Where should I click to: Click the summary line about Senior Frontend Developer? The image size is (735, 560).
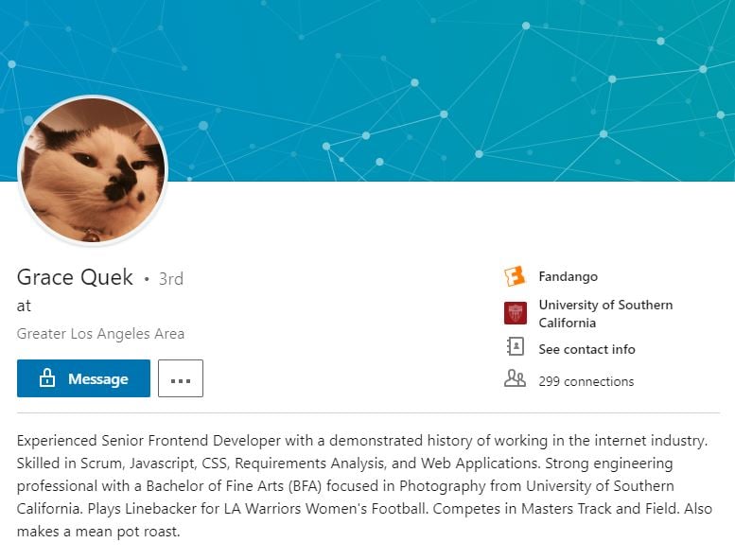coord(361,441)
